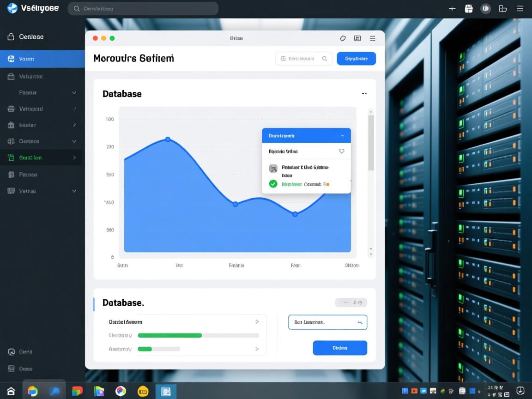
Task: Click the home icon in the taskbar
Action: [11, 391]
